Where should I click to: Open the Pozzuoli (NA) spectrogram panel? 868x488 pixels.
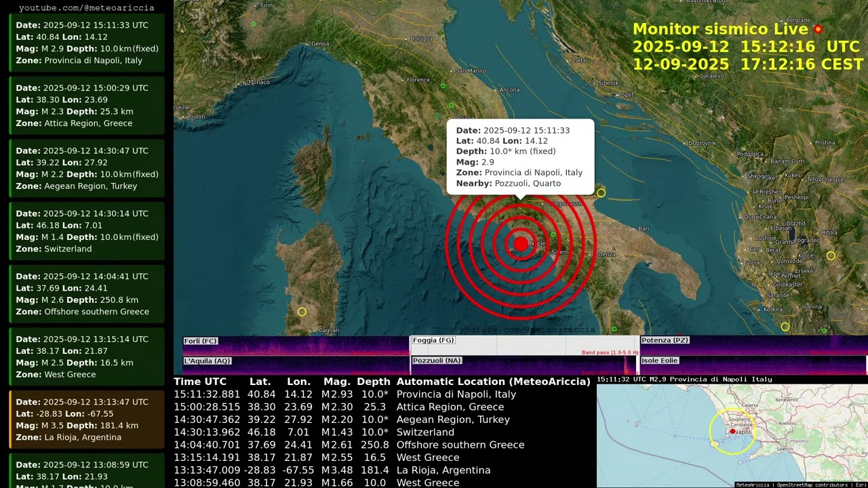click(524, 365)
